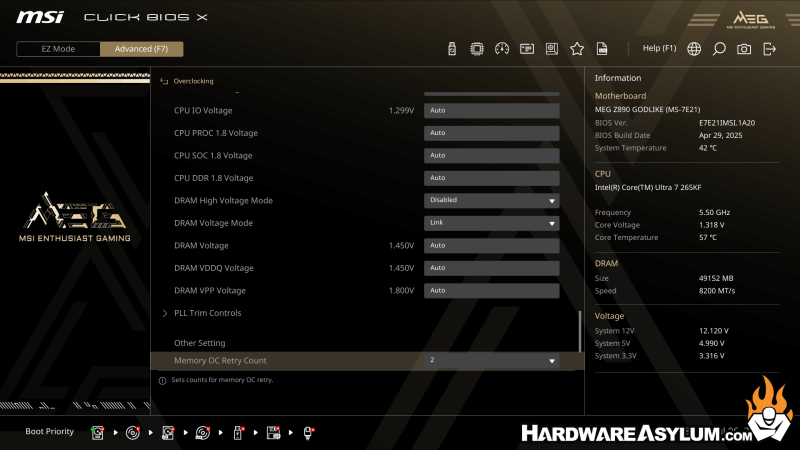Switch to EZ Mode
This screenshot has height=450, width=800.
[x=58, y=49]
